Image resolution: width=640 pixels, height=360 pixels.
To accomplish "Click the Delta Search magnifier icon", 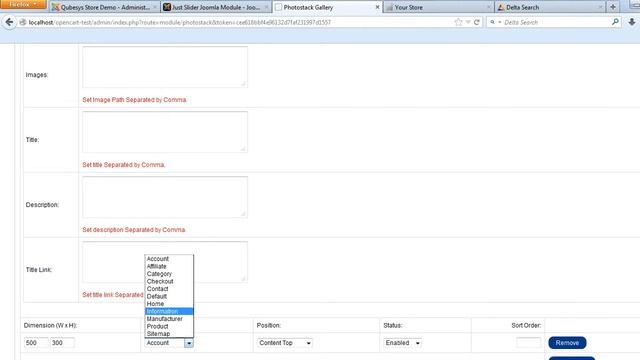I will (x=615, y=22).
